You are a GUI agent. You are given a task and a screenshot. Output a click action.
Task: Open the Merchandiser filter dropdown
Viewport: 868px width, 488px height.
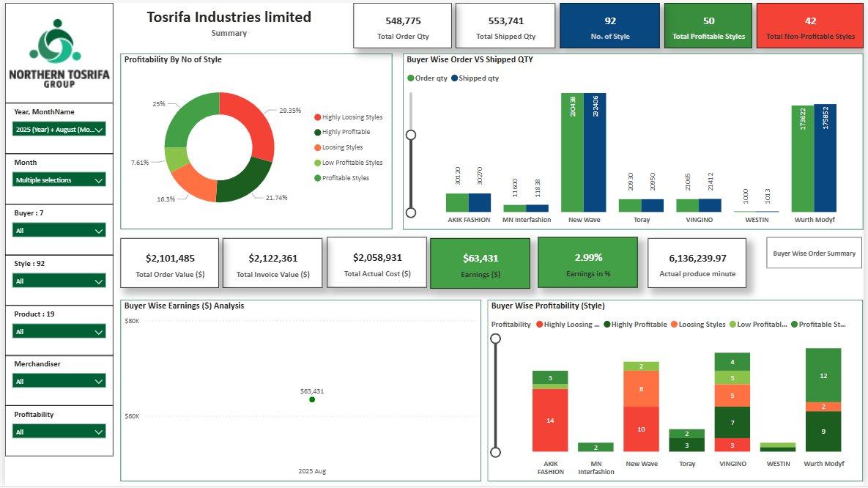pos(59,381)
